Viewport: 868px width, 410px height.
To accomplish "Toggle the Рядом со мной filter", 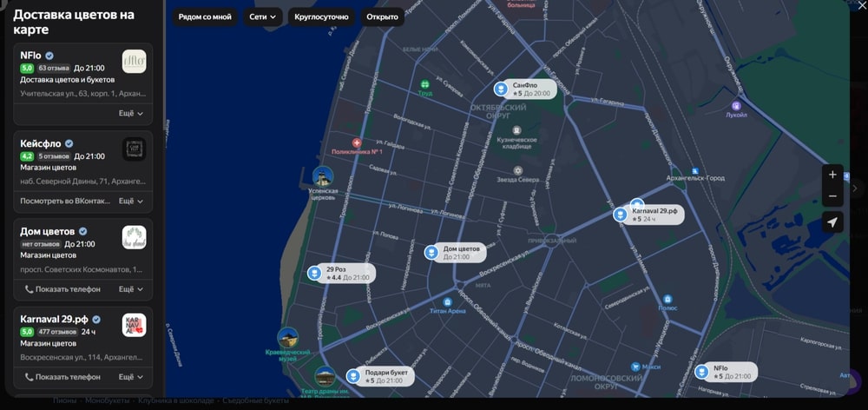I will [x=205, y=17].
